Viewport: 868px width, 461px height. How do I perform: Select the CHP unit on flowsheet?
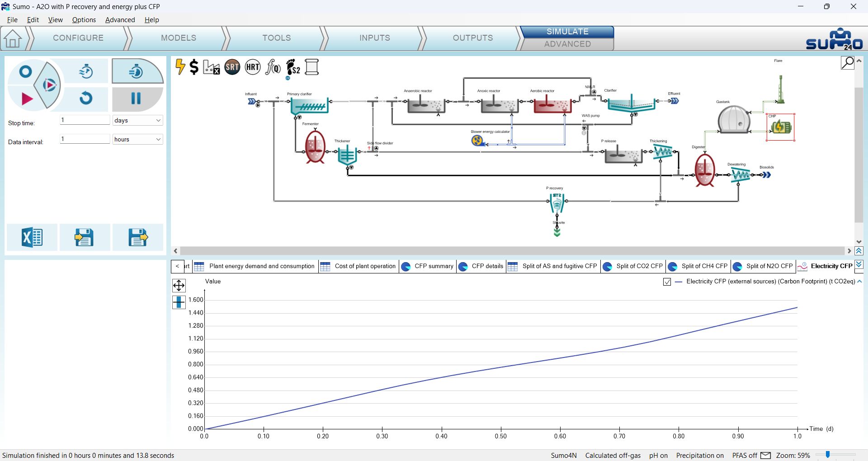coord(781,127)
